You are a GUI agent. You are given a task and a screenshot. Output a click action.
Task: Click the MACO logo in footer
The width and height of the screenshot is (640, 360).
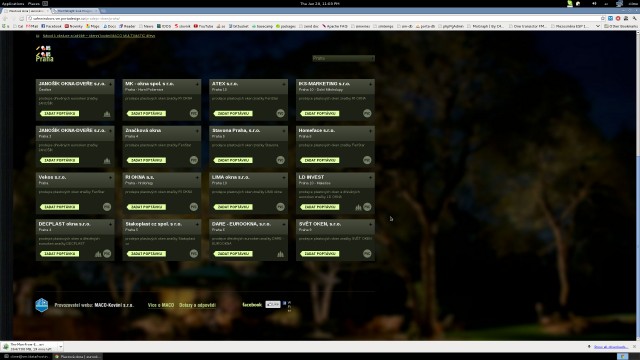(42, 305)
